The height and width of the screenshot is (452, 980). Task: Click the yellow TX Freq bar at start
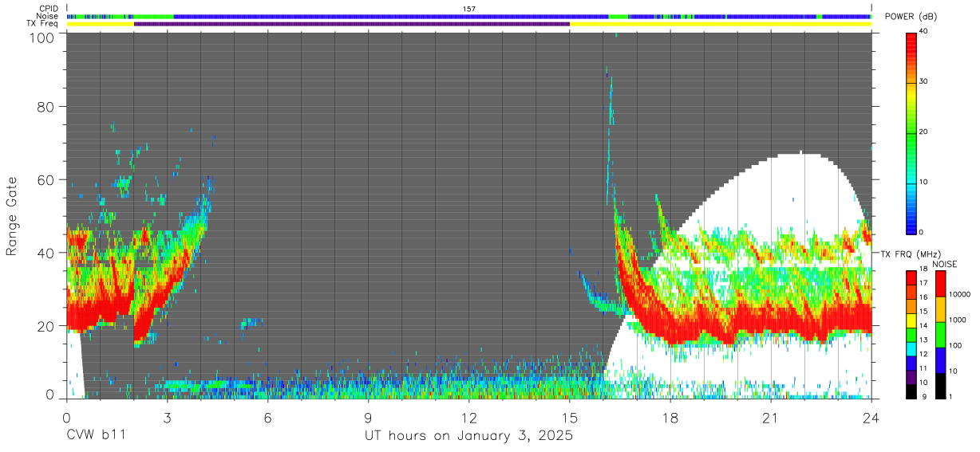101,24
